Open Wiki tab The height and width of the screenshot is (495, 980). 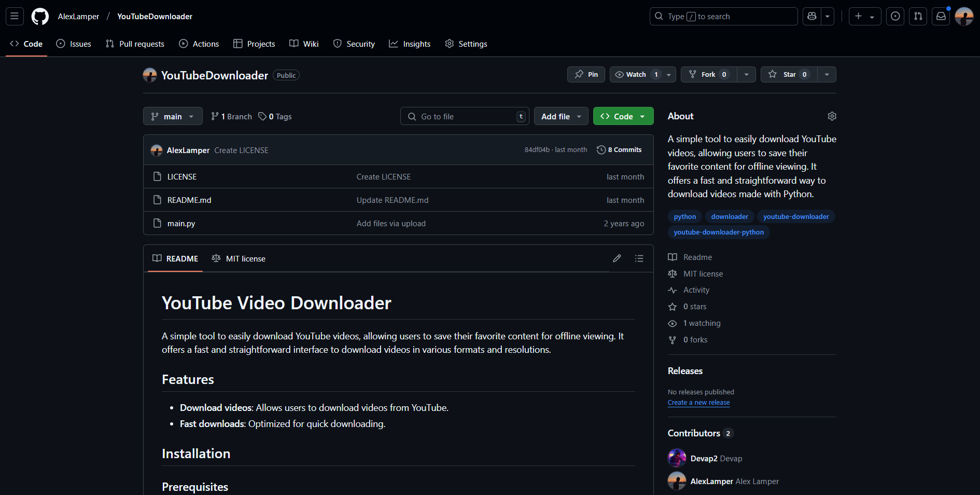[304, 44]
